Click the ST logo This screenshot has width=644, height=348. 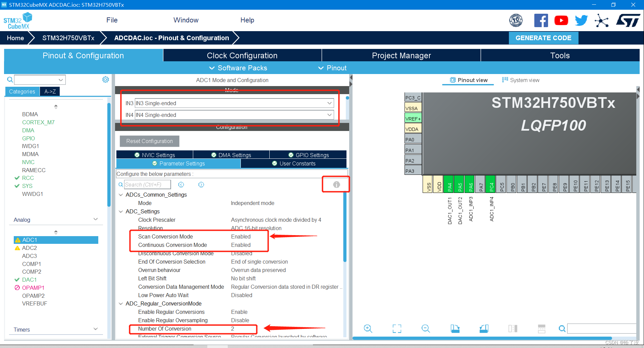tap(628, 20)
